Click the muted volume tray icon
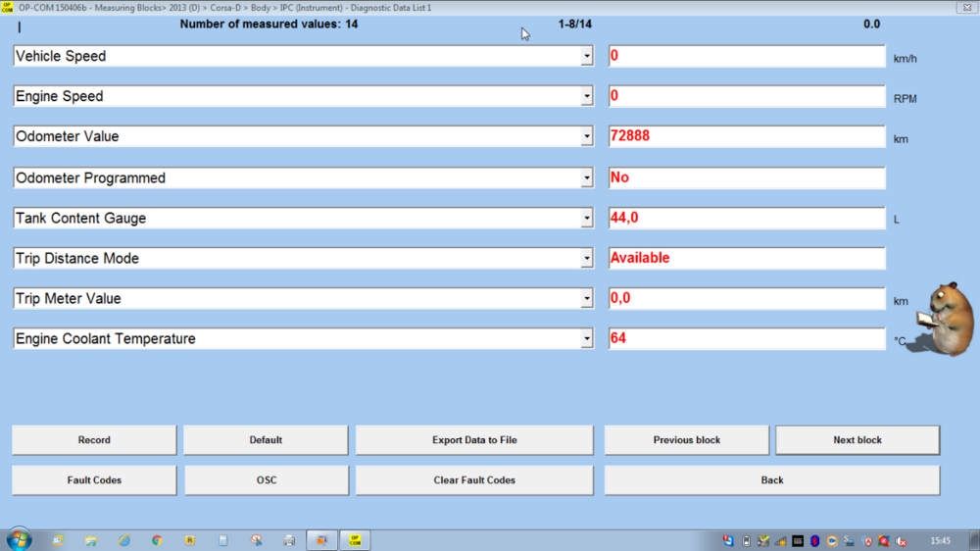The height and width of the screenshot is (551, 980). tap(901, 540)
